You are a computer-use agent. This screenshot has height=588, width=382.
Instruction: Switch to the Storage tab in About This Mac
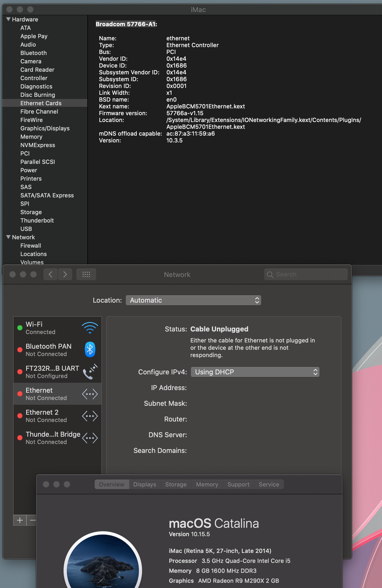tap(176, 484)
